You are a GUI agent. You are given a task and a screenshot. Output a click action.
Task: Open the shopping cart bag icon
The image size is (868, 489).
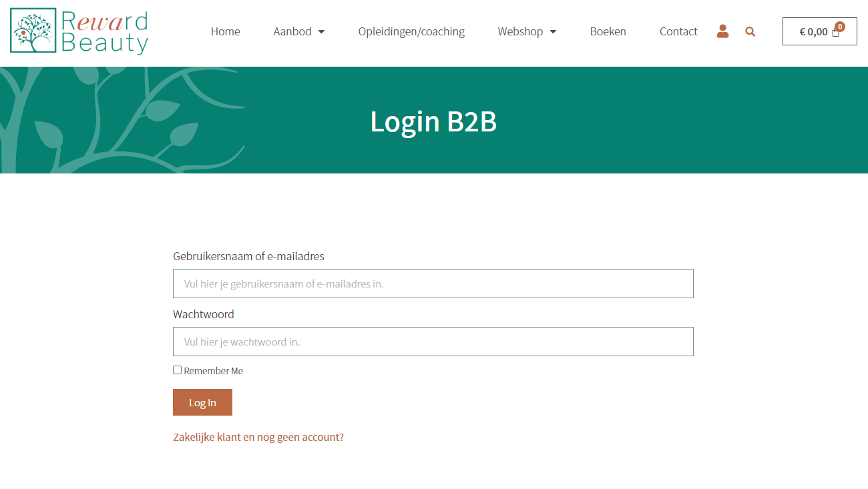[836, 32]
